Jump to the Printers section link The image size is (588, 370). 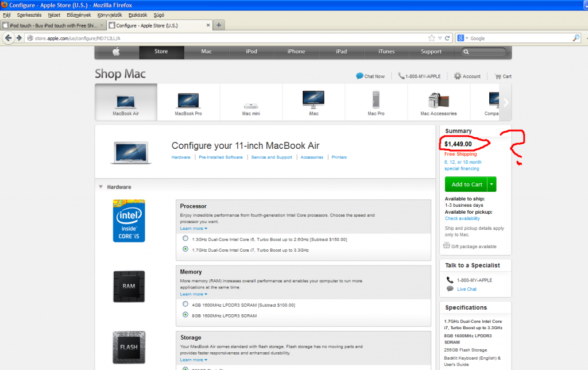tap(339, 157)
